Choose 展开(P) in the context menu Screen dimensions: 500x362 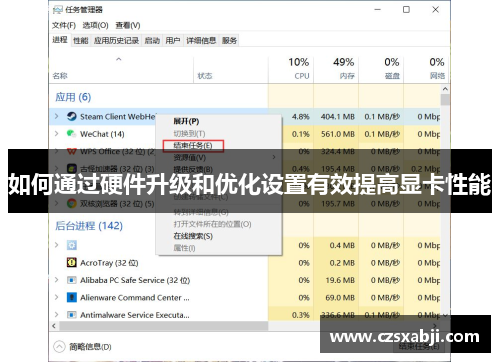186,121
